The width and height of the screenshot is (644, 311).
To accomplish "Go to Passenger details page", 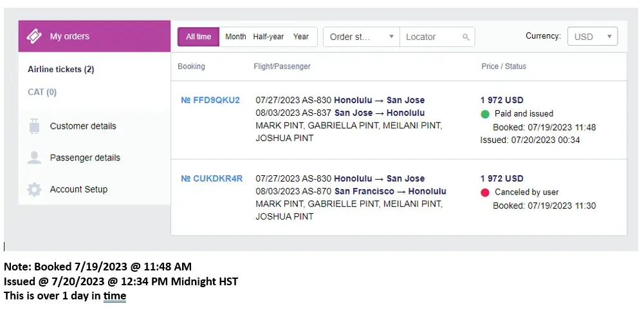I will pyautogui.click(x=85, y=158).
